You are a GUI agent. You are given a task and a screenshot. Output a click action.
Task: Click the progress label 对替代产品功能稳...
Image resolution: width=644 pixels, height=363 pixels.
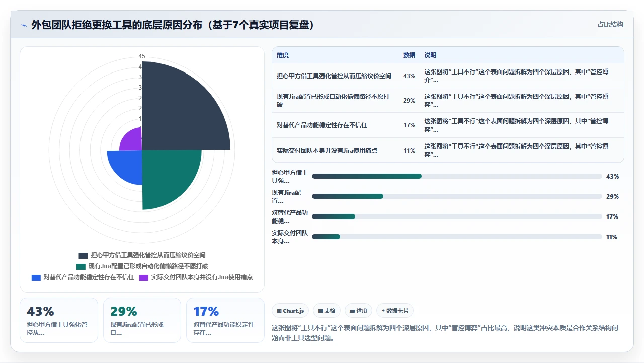pyautogui.click(x=289, y=216)
